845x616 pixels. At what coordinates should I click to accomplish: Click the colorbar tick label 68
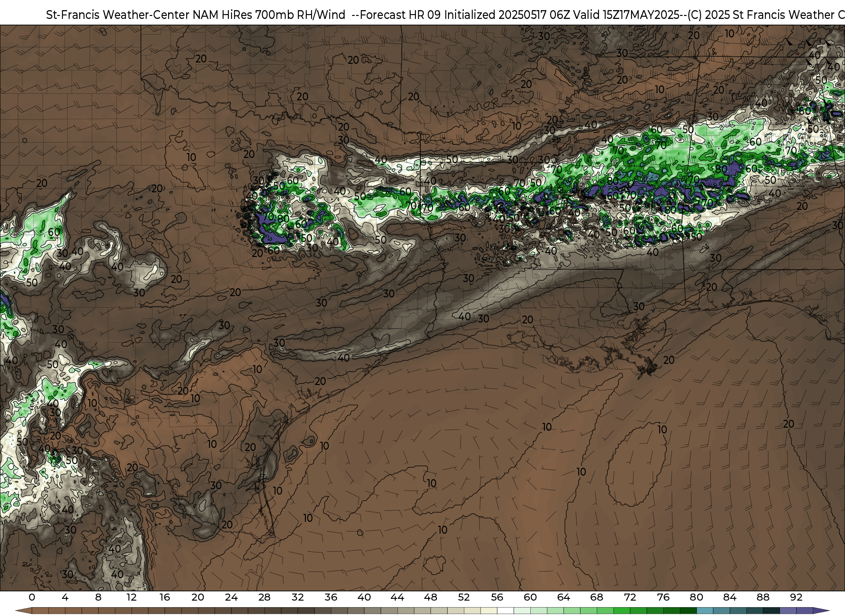(597, 598)
